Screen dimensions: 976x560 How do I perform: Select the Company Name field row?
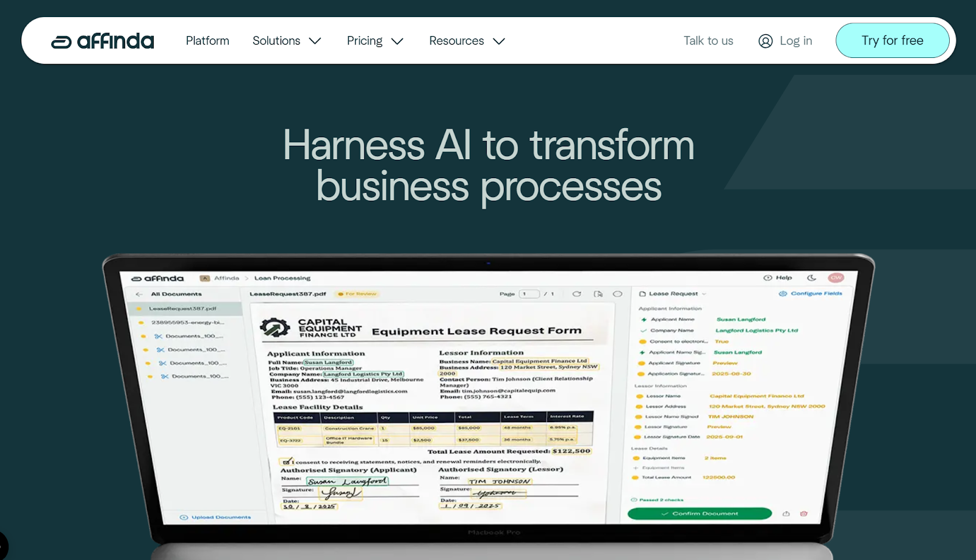719,331
